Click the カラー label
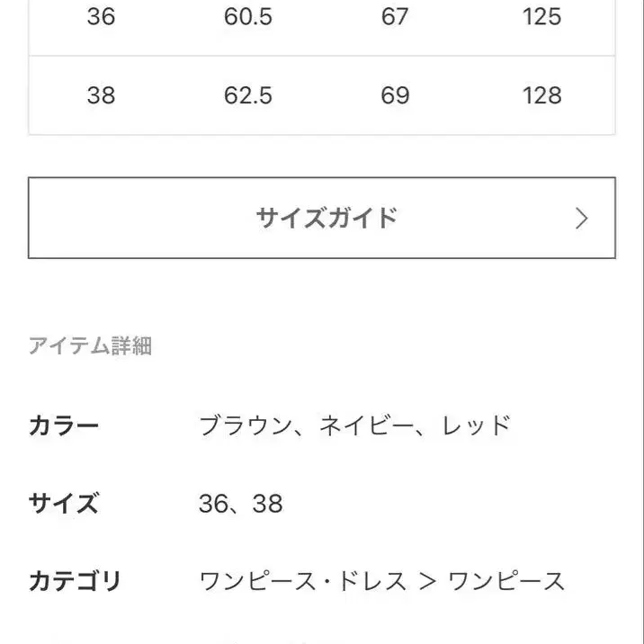This screenshot has width=644, height=644. pos(64,425)
